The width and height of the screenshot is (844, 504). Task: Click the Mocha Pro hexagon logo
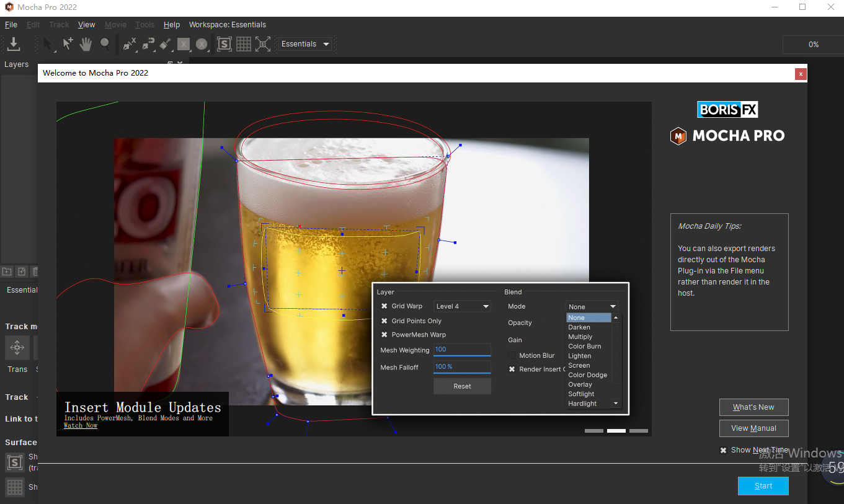tap(678, 136)
